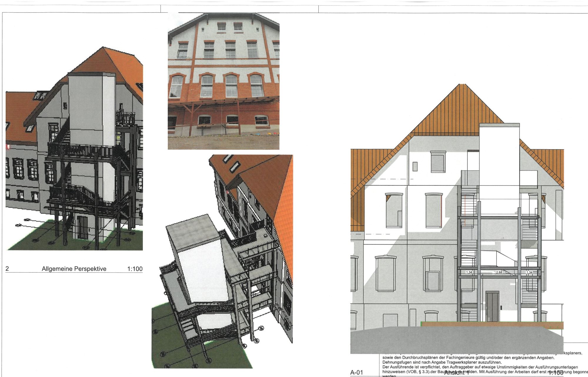Click the view number 2 label
Viewport: 588px width, 377px height.
pos(7,269)
